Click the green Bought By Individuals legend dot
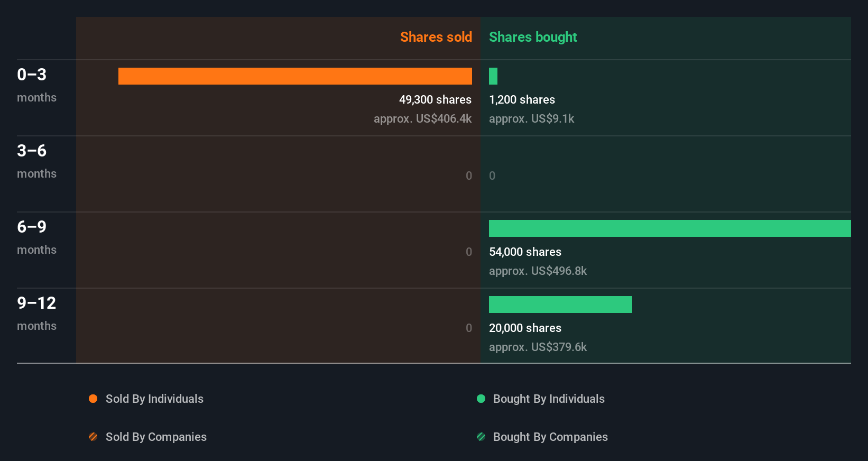 [x=481, y=399]
